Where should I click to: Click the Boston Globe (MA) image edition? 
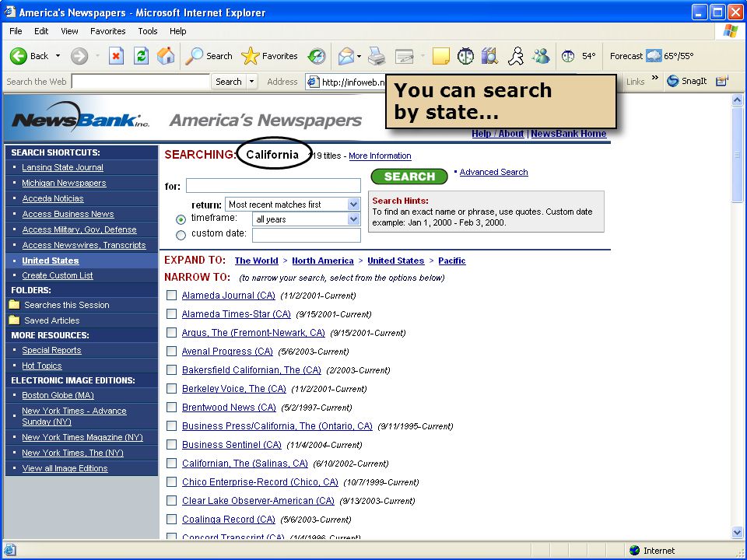click(58, 395)
